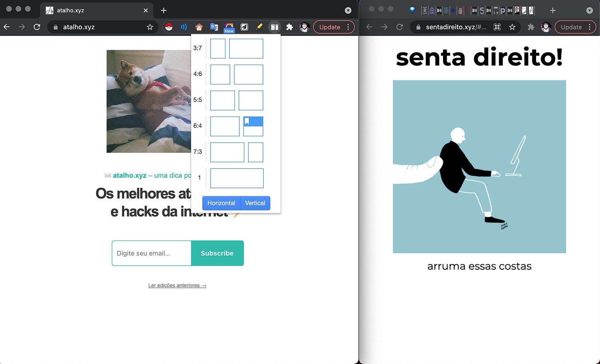Open a new tab in atalho window
Screen dimensions: 600x364
click(164, 10)
